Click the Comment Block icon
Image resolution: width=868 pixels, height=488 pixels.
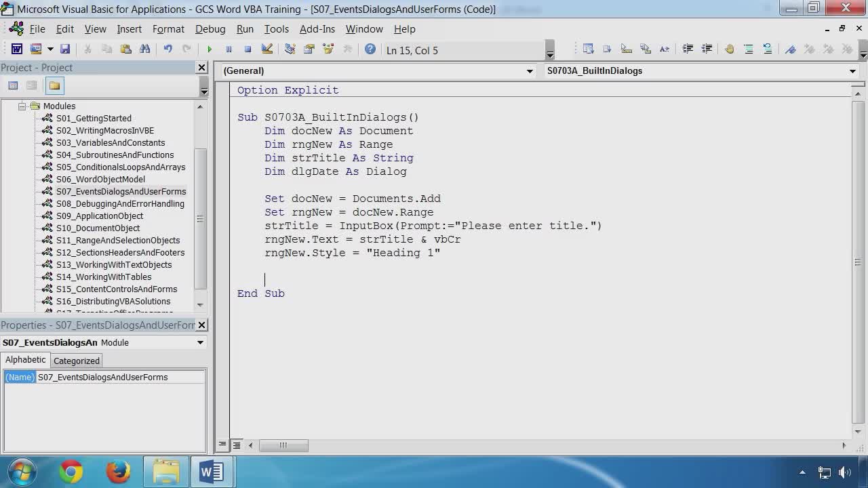749,49
